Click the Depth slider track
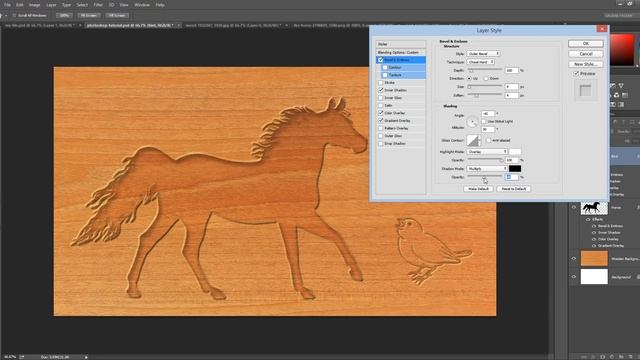The image size is (640, 360). pos(485,70)
